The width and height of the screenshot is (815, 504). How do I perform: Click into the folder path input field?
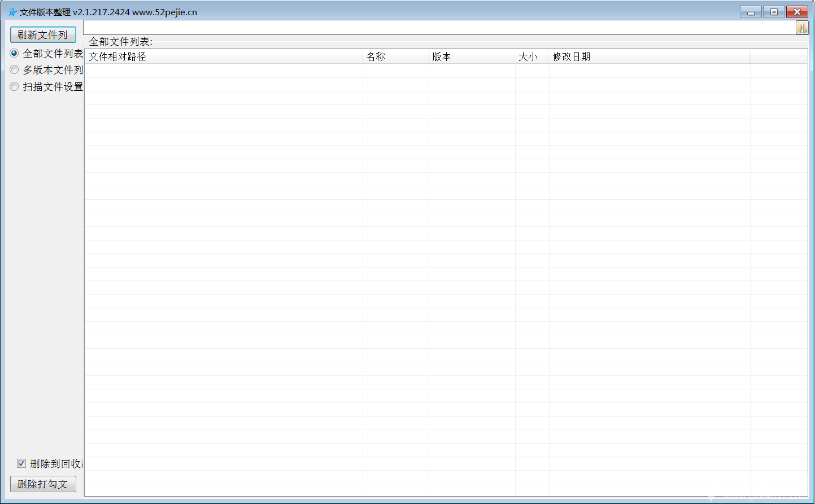point(439,28)
